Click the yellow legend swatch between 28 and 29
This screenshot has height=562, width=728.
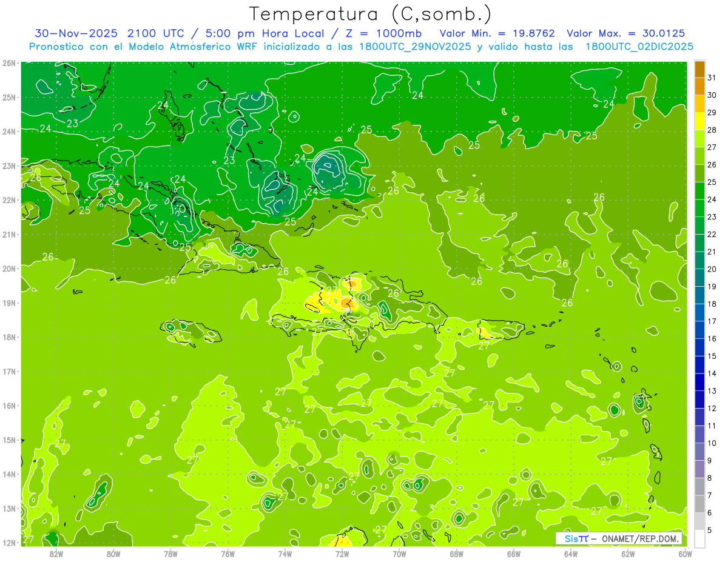click(x=699, y=121)
